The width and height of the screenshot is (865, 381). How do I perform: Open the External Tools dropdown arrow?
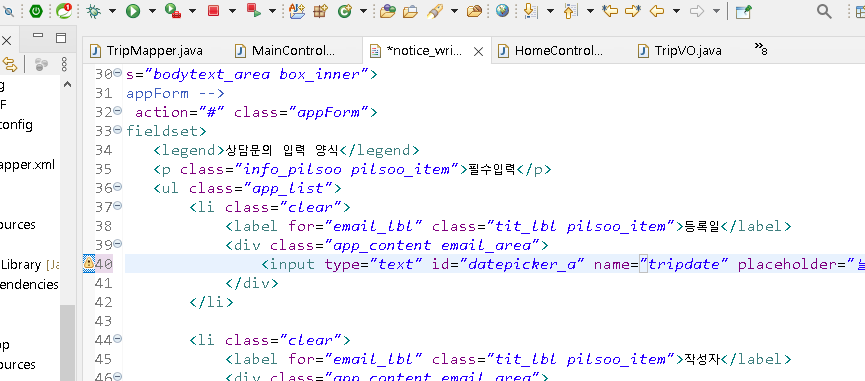coord(192,10)
